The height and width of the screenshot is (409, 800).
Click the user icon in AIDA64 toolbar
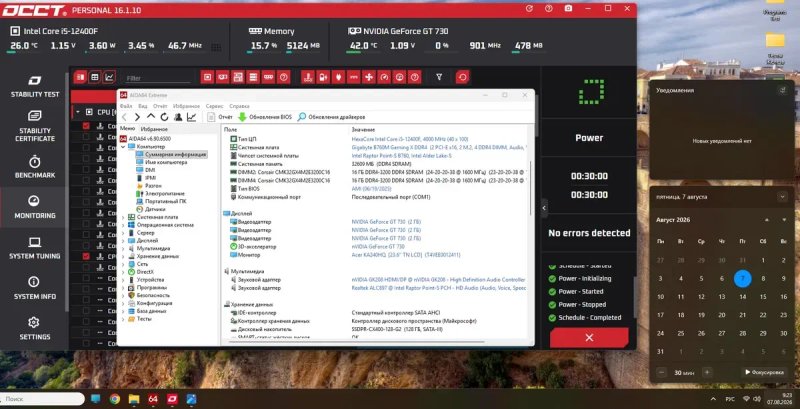[x=178, y=117]
